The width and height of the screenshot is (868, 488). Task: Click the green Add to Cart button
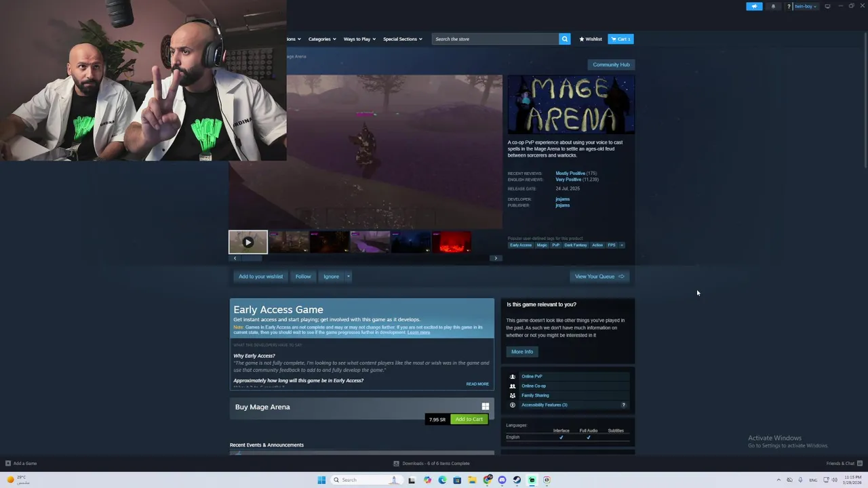(x=469, y=419)
